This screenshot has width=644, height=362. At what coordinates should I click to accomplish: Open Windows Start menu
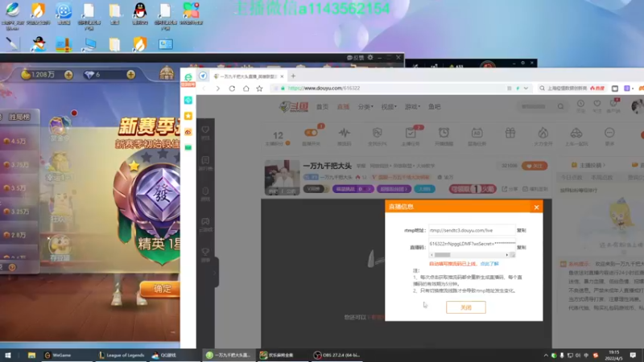pos(8,355)
